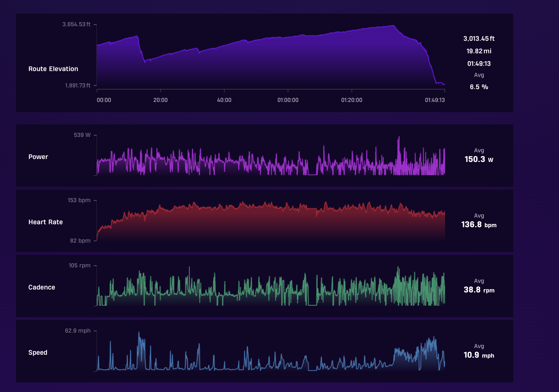Click the Cadence chart label
Image resolution: width=559 pixels, height=392 pixels.
pyautogui.click(x=42, y=287)
